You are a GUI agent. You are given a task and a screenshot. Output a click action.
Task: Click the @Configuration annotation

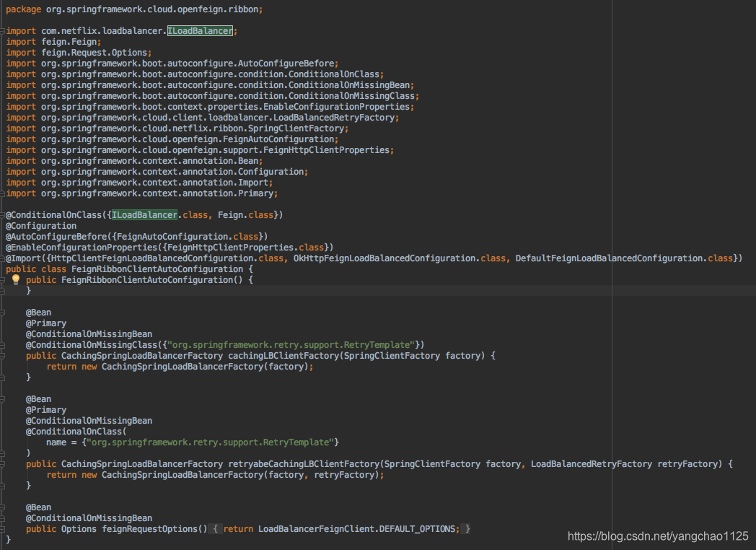click(41, 226)
